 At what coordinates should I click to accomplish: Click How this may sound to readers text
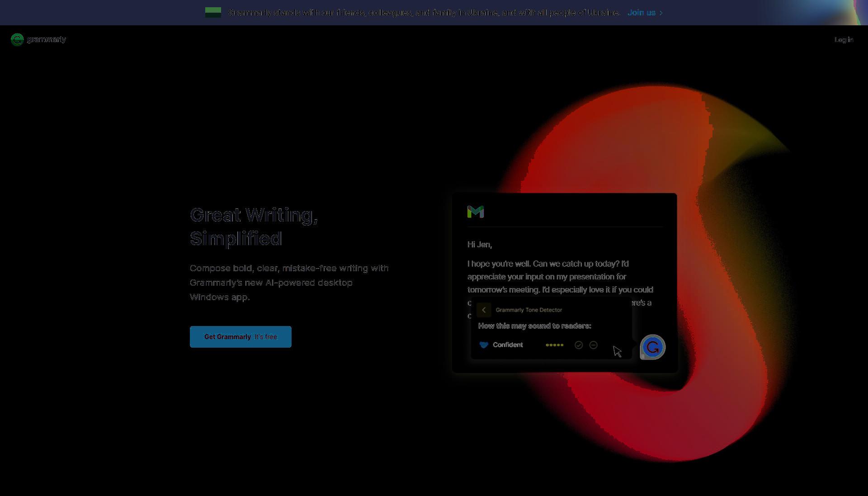pyautogui.click(x=535, y=326)
